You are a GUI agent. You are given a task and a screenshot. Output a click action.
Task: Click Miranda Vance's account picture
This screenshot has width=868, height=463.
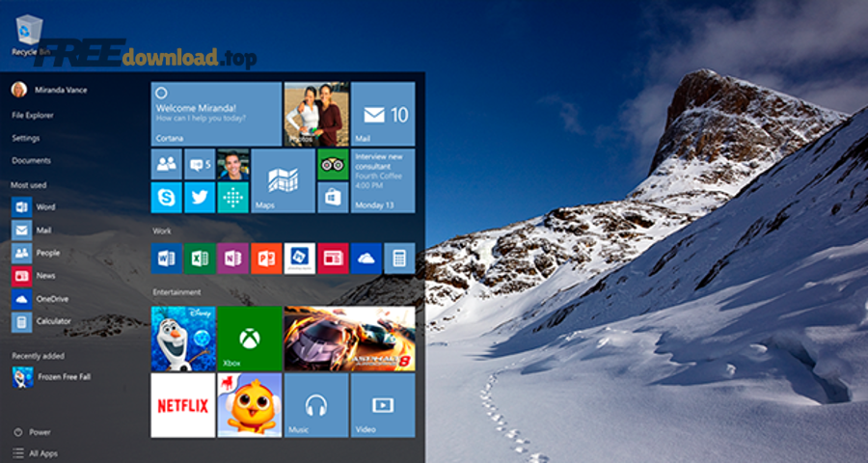pos(19,90)
